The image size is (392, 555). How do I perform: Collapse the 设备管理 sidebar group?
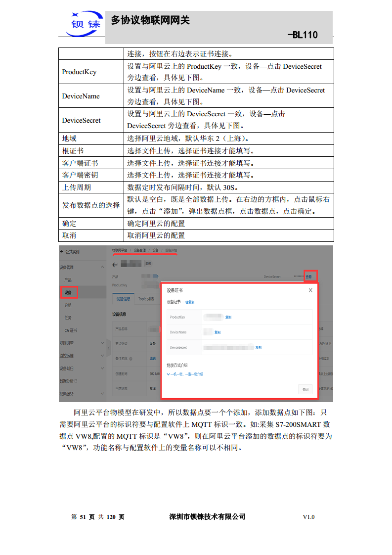click(x=102, y=267)
